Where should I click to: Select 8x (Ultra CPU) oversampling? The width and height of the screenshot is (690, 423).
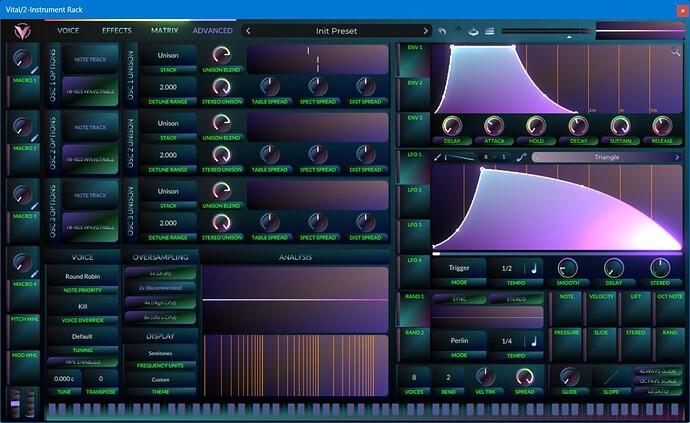160,317
